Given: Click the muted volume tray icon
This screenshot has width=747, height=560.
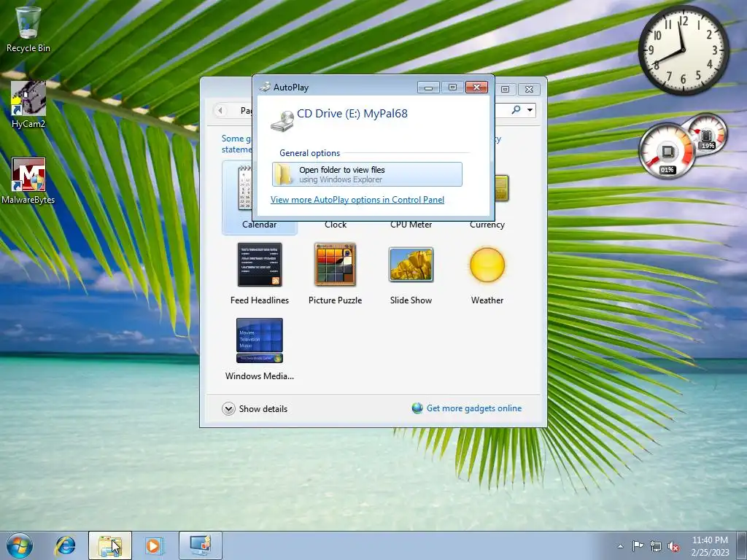Looking at the screenshot, I should [673, 546].
